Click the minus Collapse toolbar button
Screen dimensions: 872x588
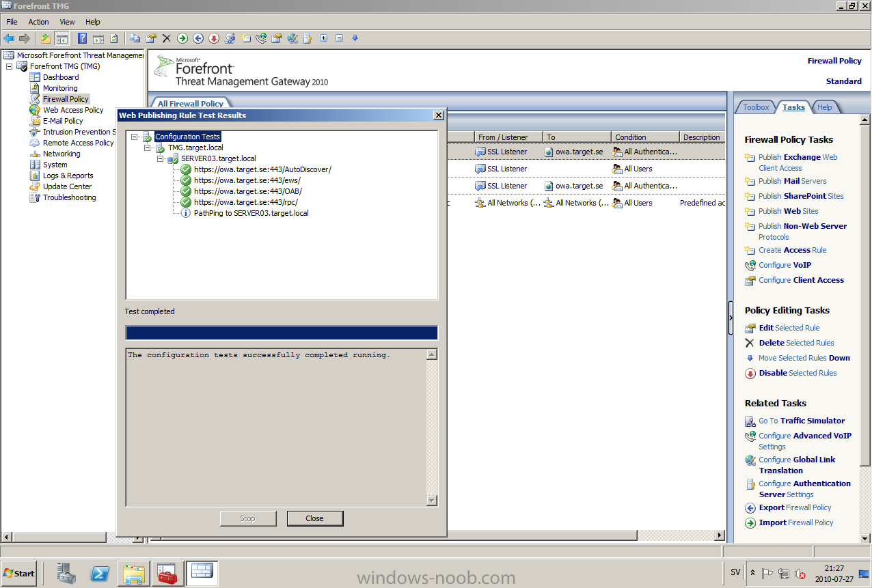click(x=340, y=38)
